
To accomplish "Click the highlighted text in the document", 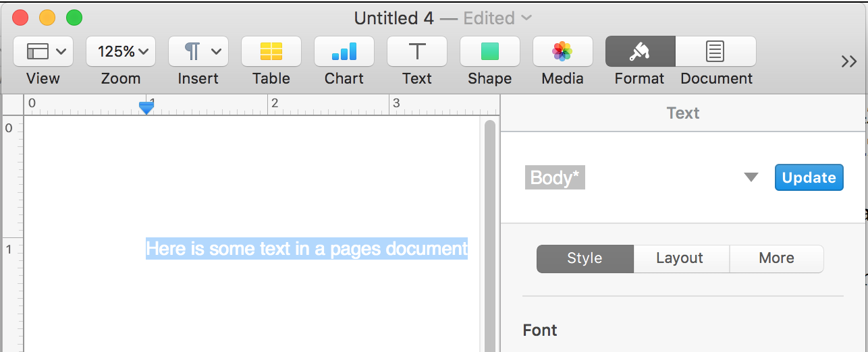I will coord(307,249).
